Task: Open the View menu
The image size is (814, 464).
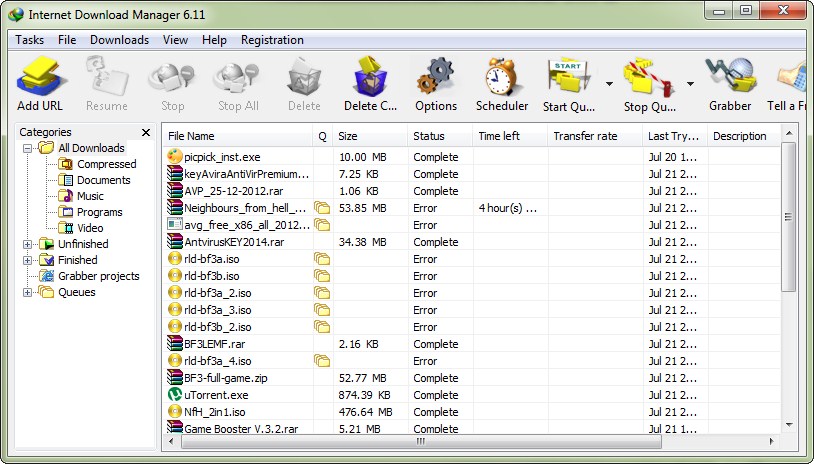Action: tap(175, 40)
